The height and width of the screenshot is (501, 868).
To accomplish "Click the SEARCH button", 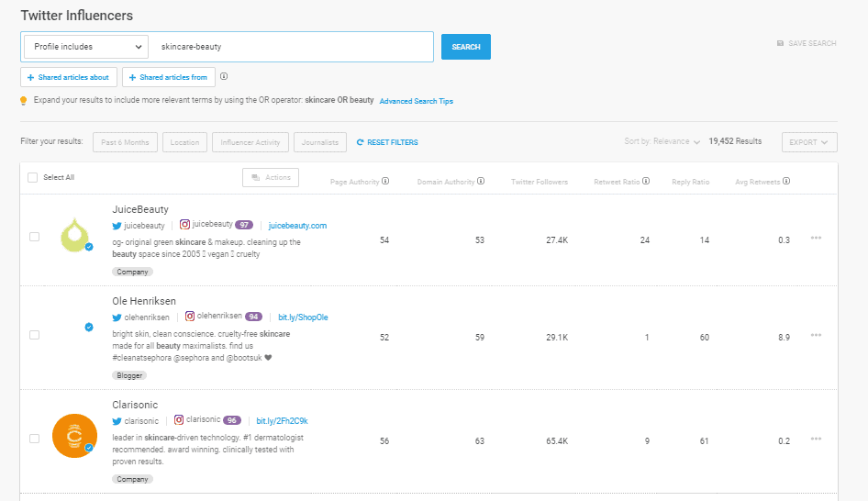I will [465, 47].
